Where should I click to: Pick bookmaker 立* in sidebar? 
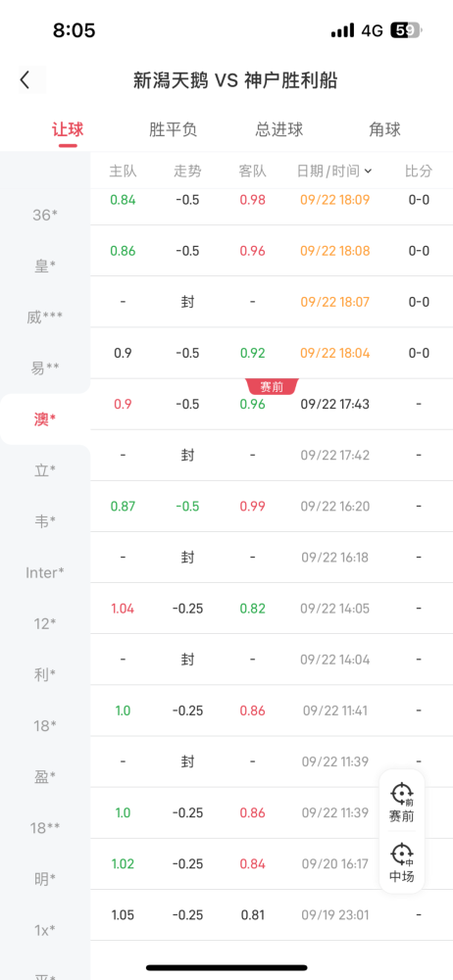[45, 470]
